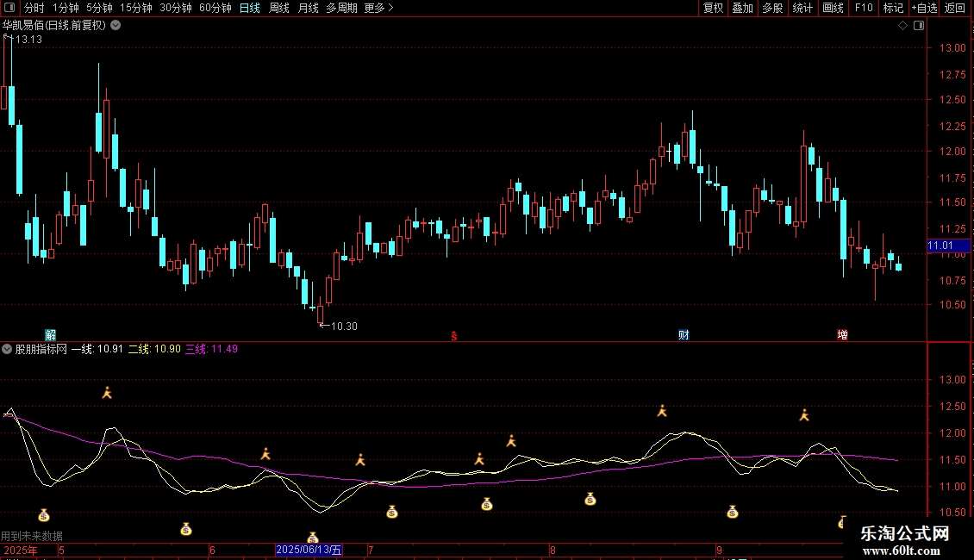Click the 13.13 high price annotation
Viewport: 974px width, 560px height.
point(28,39)
